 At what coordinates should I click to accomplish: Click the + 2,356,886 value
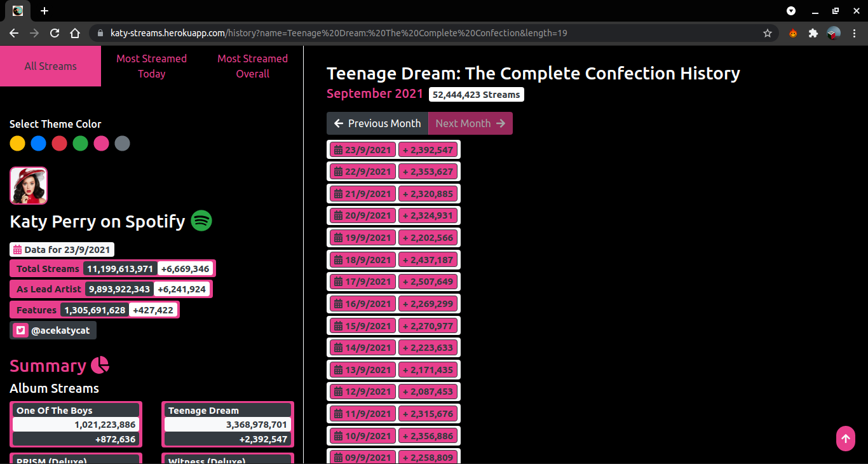(x=428, y=436)
